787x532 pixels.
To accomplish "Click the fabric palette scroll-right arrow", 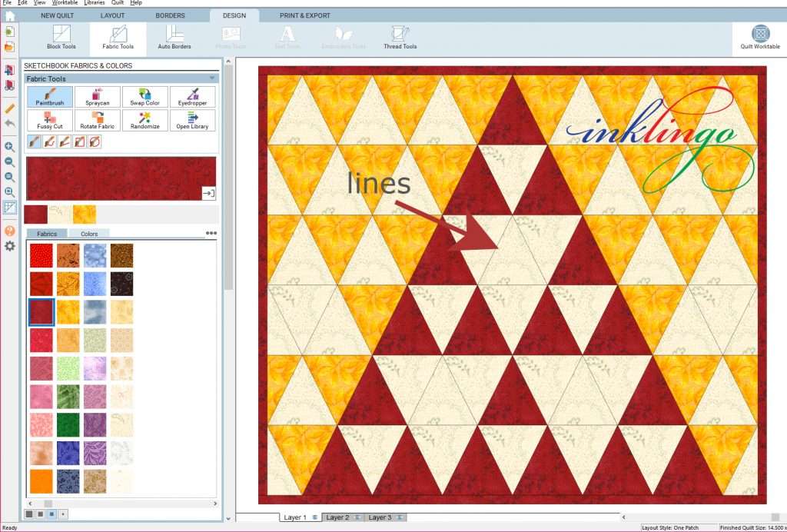I will [215, 504].
